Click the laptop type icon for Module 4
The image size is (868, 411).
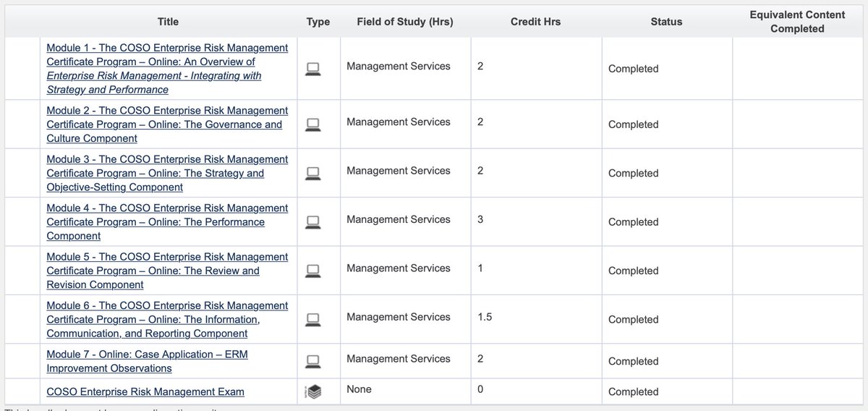312,222
